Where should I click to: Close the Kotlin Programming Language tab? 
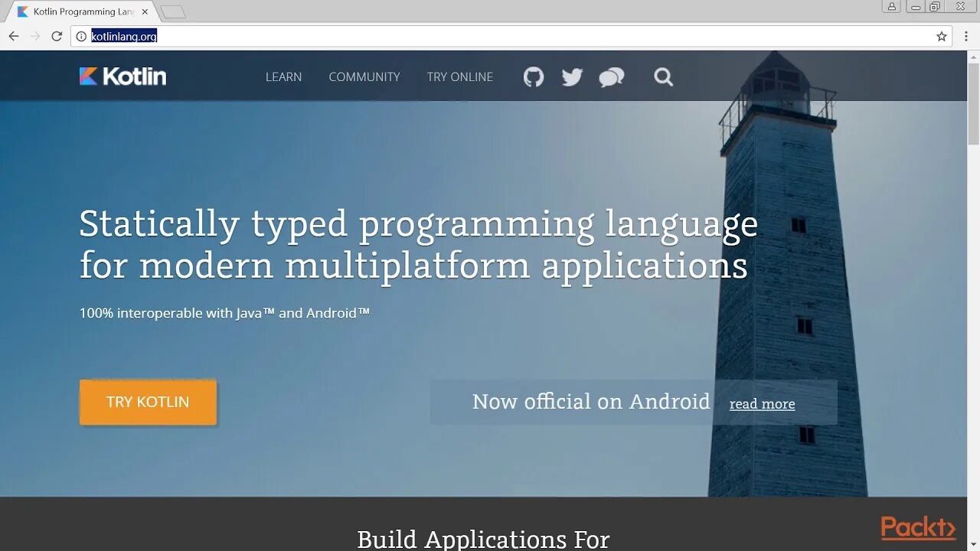145,11
